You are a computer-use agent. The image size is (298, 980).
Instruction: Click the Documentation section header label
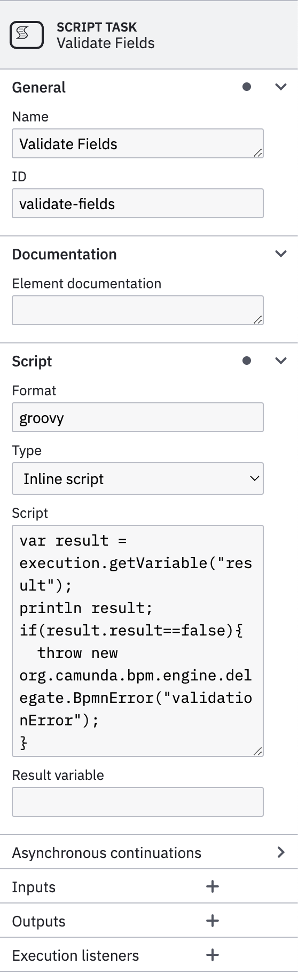coord(64,254)
